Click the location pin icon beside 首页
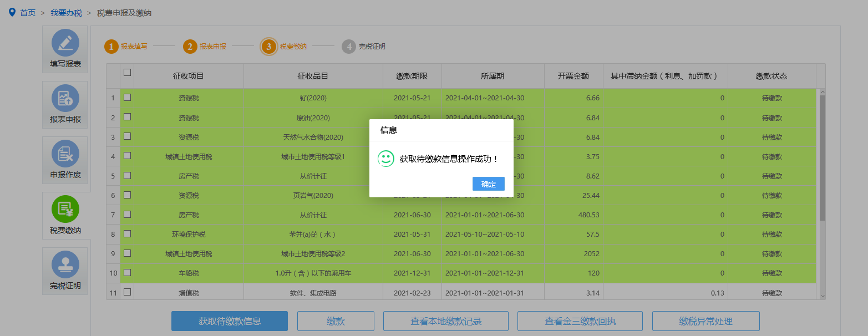 point(12,12)
